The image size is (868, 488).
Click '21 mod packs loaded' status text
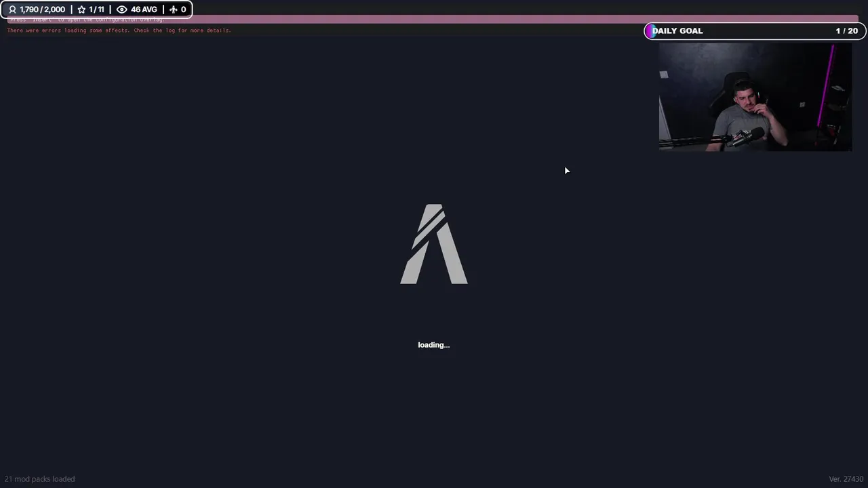click(x=39, y=479)
